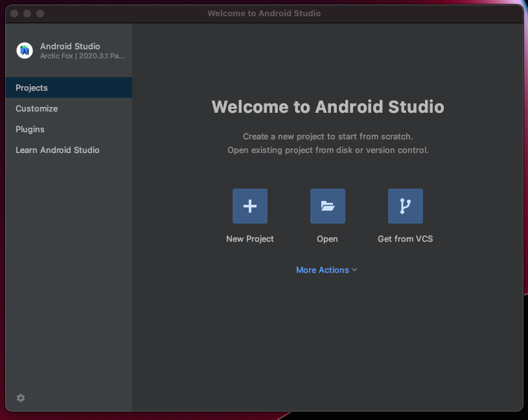Click the Arctic Fox version text
This screenshot has width=528, height=420.
tap(82, 56)
